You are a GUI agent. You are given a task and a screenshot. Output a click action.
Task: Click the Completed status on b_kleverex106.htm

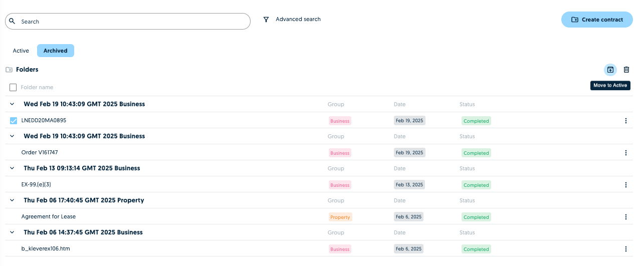[476, 249]
